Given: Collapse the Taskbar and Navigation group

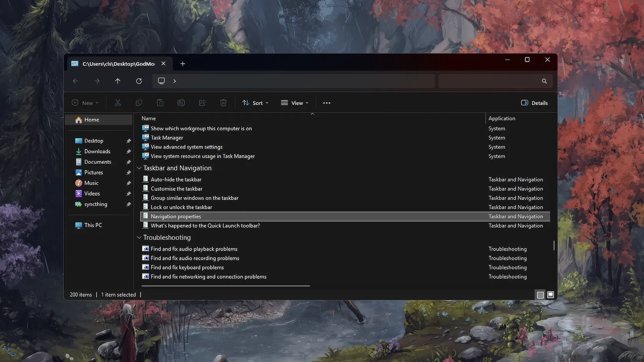Looking at the screenshot, I should pos(139,168).
